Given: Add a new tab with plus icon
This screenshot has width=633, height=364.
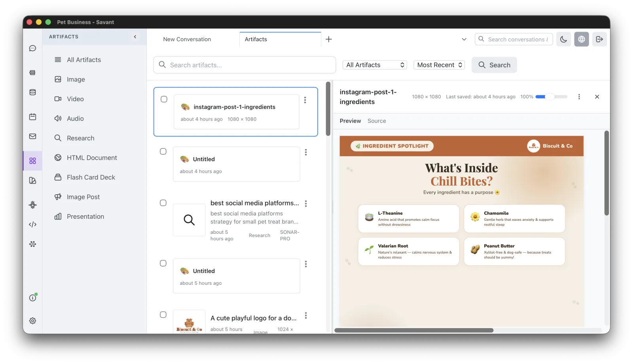Looking at the screenshot, I should point(329,39).
